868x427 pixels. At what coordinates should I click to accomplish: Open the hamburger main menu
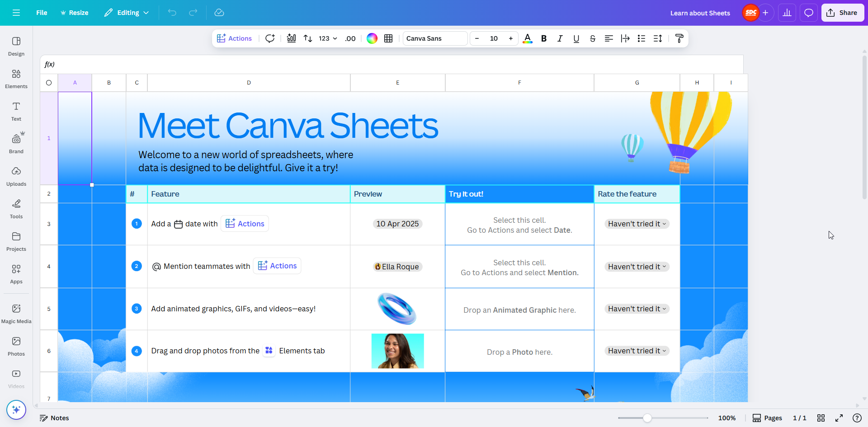pyautogui.click(x=16, y=13)
